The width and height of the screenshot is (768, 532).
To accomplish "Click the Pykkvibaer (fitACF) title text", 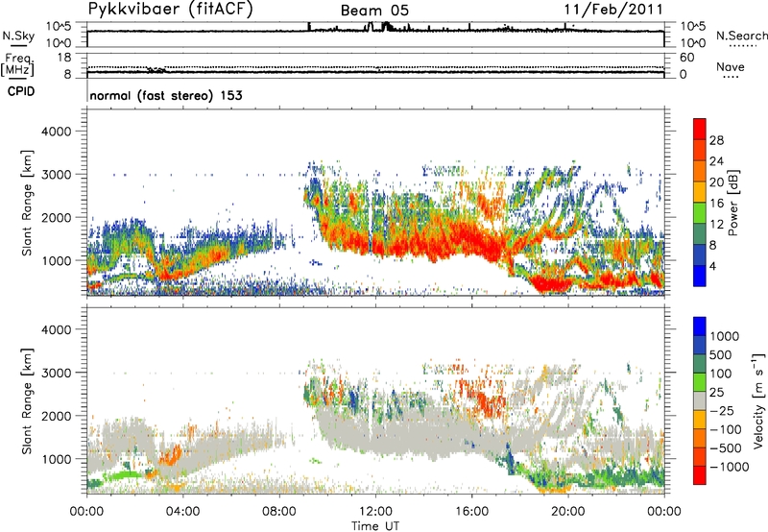I will pyautogui.click(x=171, y=10).
